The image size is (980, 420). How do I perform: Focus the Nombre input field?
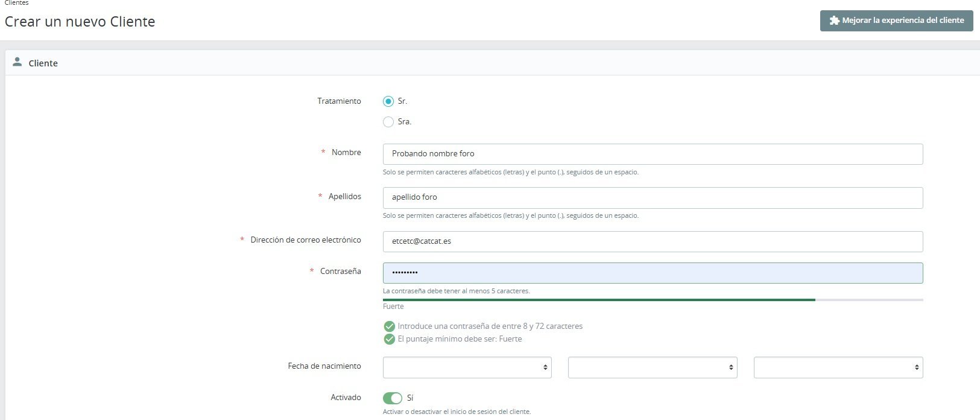653,154
